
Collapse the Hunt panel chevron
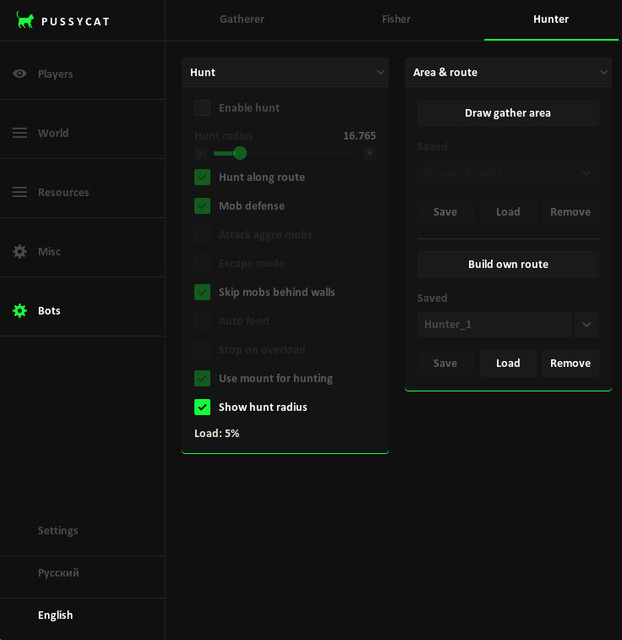coord(380,73)
